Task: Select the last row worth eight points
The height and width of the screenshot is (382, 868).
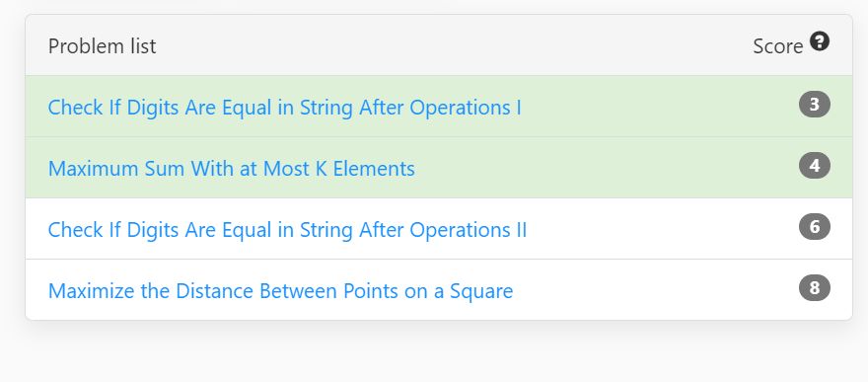Action: tap(439, 289)
